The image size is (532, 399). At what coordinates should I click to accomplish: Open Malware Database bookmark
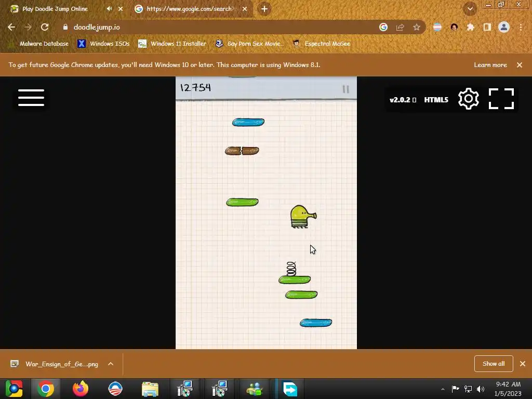(39, 44)
